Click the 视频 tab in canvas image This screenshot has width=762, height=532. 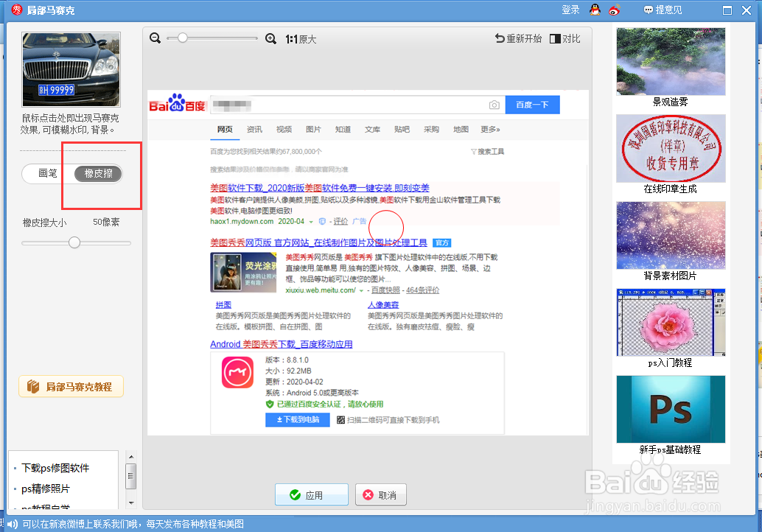click(284, 129)
